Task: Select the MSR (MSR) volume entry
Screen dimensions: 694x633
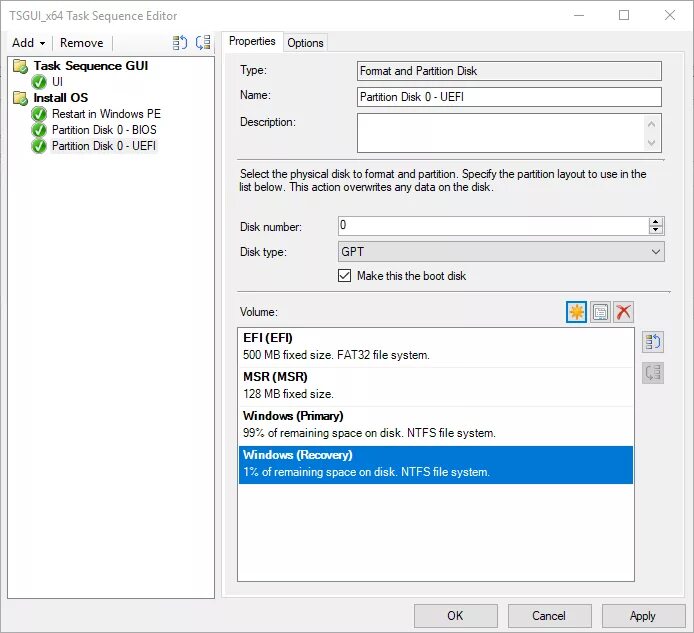Action: point(436,386)
